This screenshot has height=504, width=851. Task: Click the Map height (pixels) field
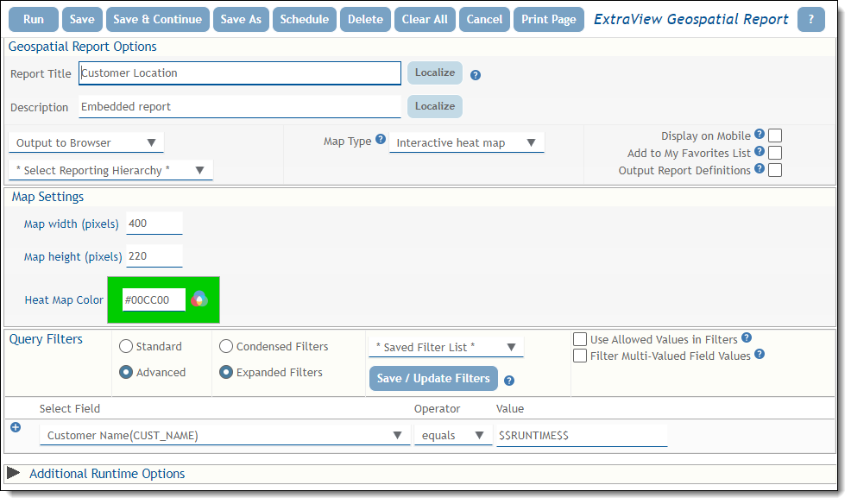[154, 256]
